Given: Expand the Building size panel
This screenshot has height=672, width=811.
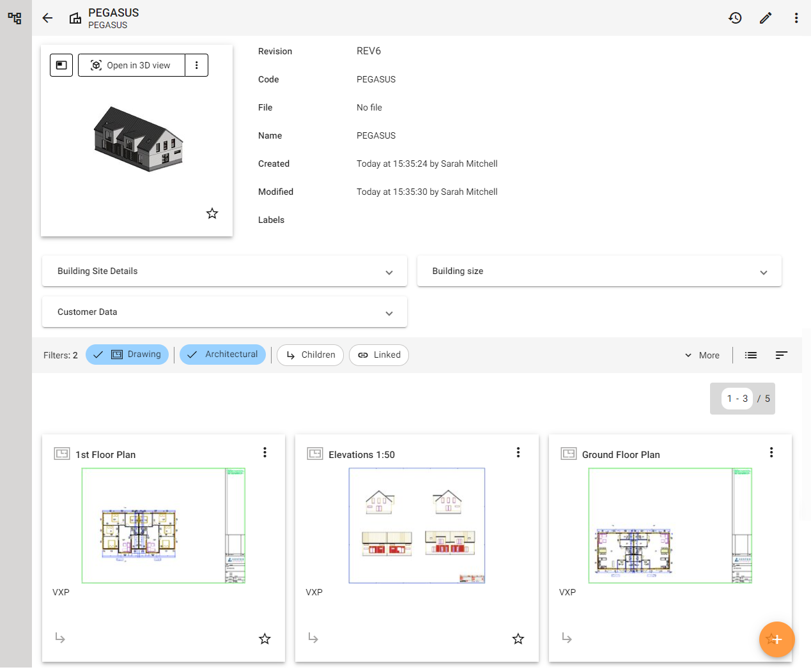Looking at the screenshot, I should pos(599,271).
